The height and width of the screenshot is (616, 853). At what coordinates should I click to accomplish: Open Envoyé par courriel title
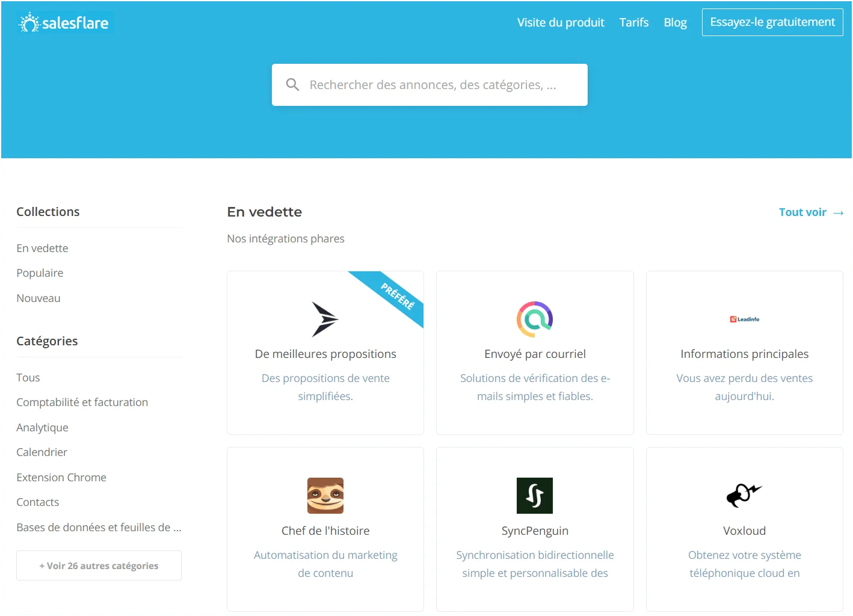[535, 354]
